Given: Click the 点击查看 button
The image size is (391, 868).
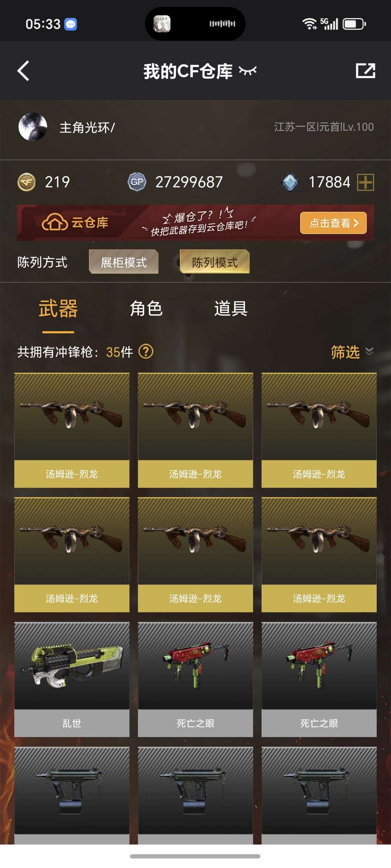Looking at the screenshot, I should coord(333,223).
